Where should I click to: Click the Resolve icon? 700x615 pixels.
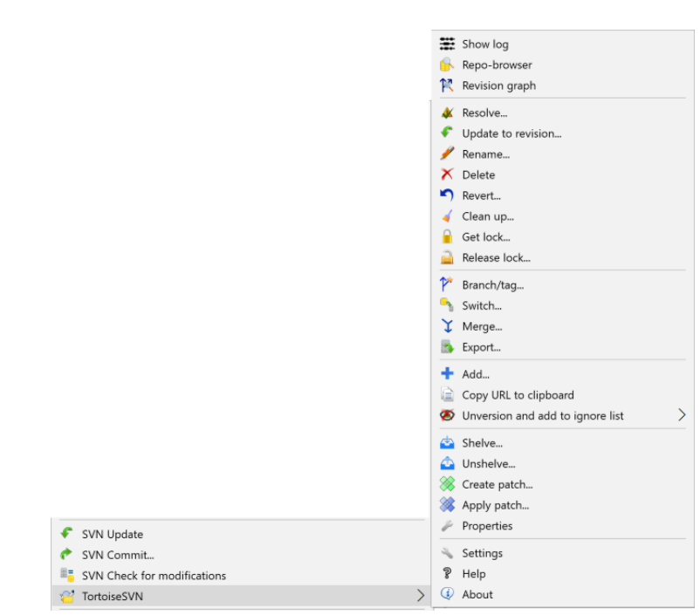447,113
